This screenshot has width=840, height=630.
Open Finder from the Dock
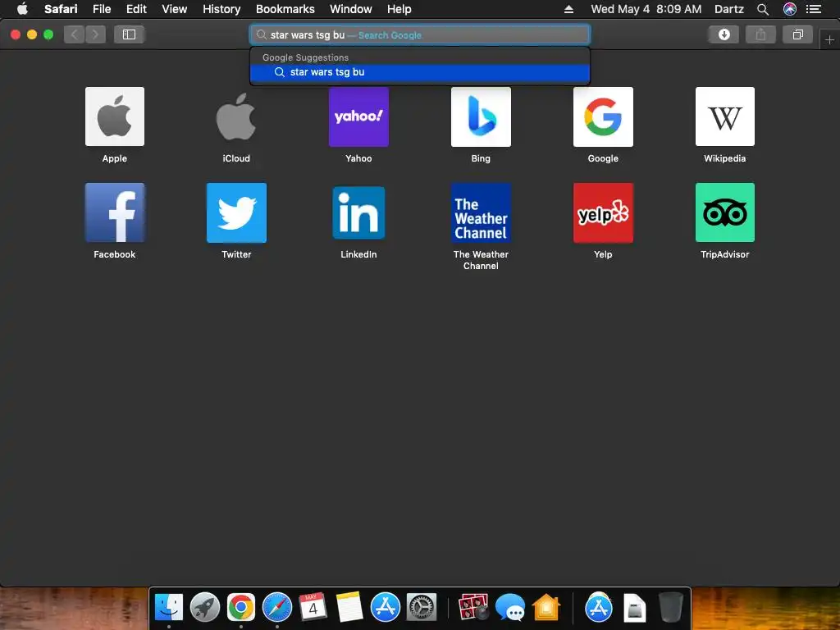coord(169,608)
